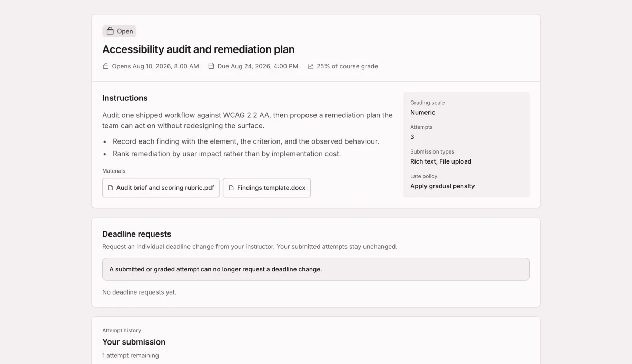Click the assignment title Accessibility audit and remediation plan
Viewport: 632px width, 364px height.
(x=199, y=49)
